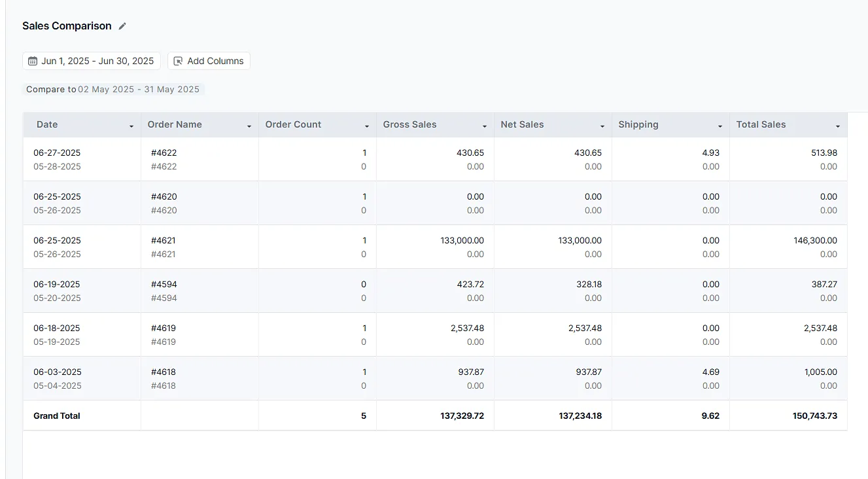The height and width of the screenshot is (479, 868).
Task: Open the Order Count column dropdown arrow
Action: (x=367, y=126)
